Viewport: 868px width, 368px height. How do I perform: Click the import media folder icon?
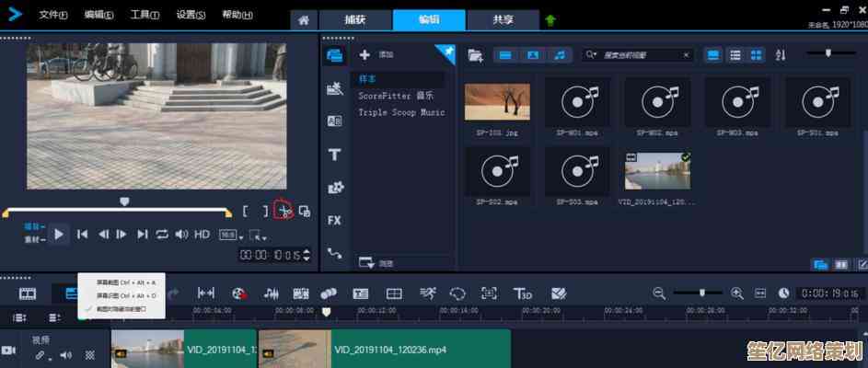coord(475,55)
